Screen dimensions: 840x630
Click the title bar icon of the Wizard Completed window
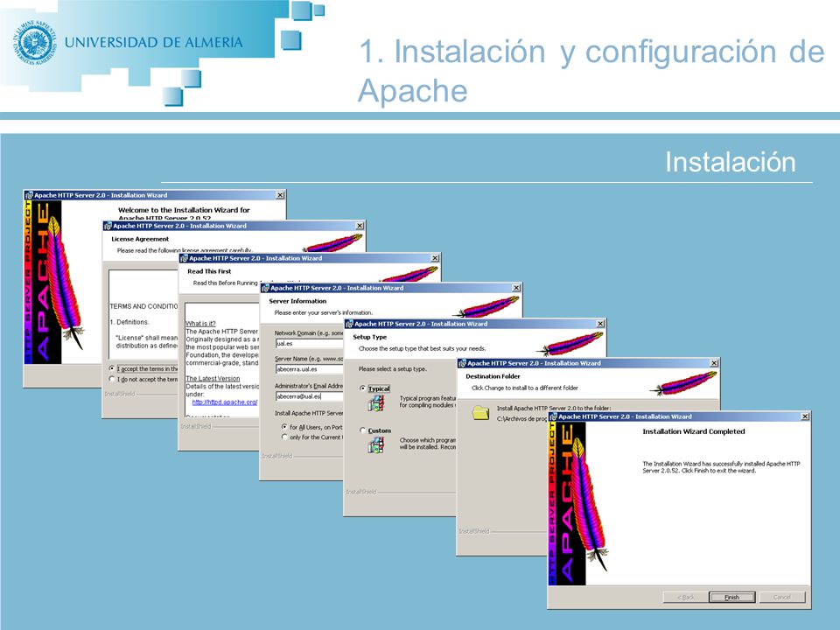pyautogui.click(x=553, y=416)
